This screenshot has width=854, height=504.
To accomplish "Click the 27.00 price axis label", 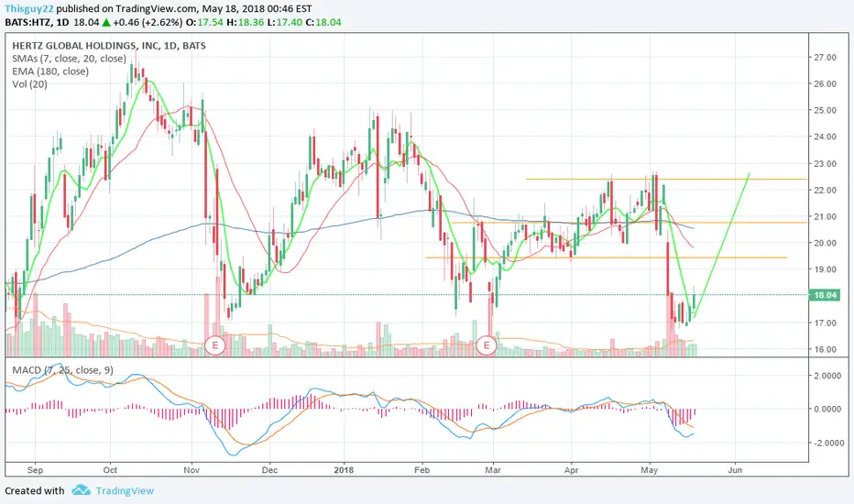I will click(825, 57).
